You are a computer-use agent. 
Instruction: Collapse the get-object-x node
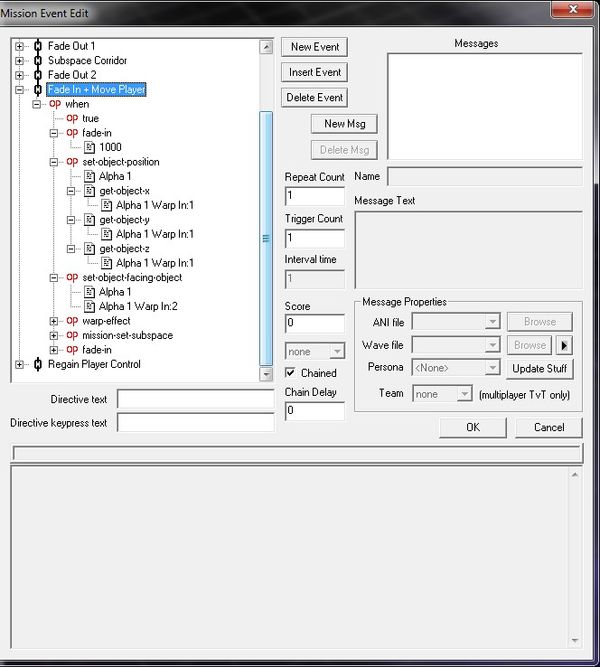(x=72, y=191)
